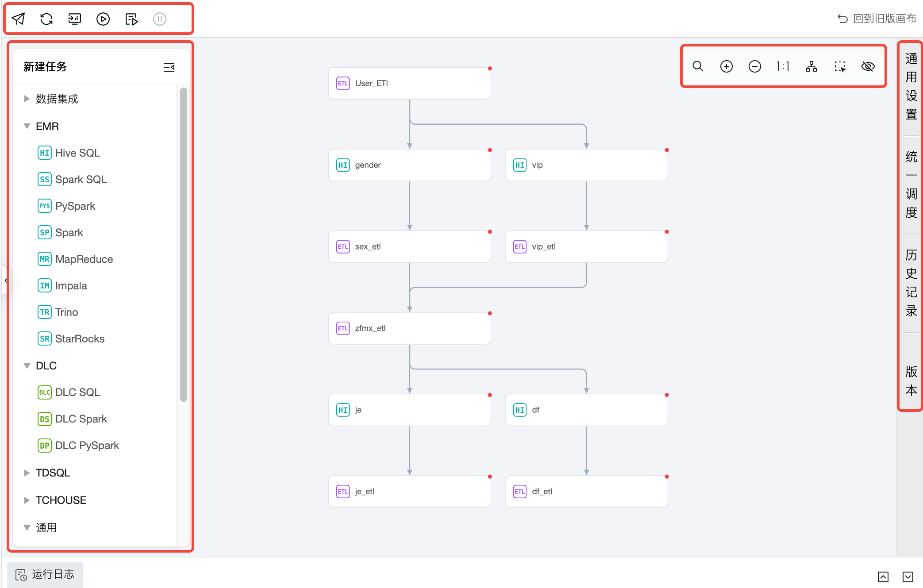Activate the box selection tool
The width and height of the screenshot is (923, 588).
[x=839, y=66]
